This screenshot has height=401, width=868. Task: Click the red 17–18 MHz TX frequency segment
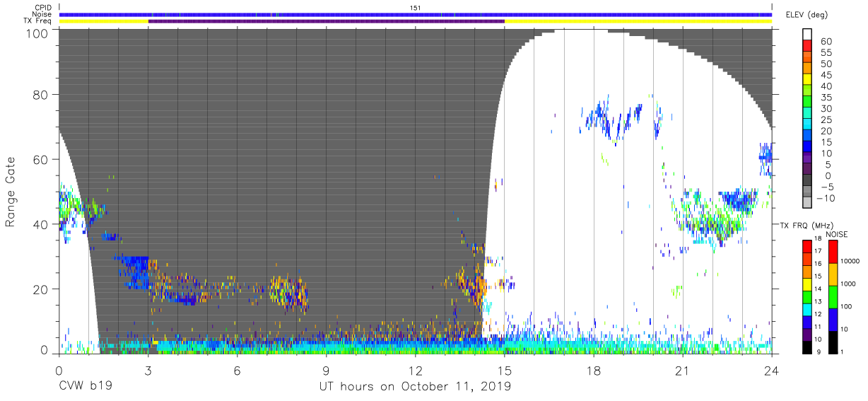tap(808, 245)
